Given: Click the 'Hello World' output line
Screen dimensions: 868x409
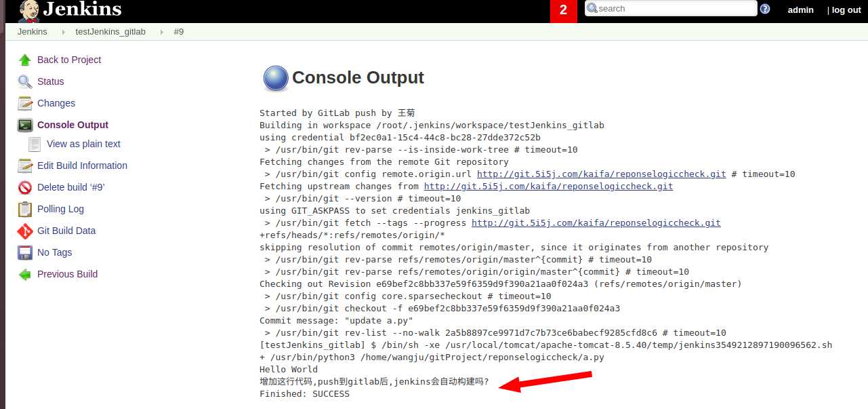Looking at the screenshot, I should tap(289, 370).
